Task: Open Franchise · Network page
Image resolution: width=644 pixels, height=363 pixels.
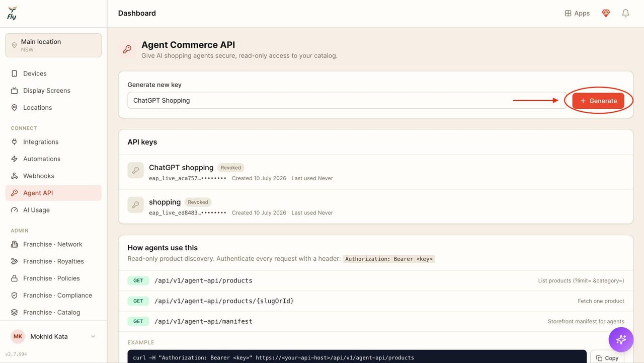Action: click(53, 244)
